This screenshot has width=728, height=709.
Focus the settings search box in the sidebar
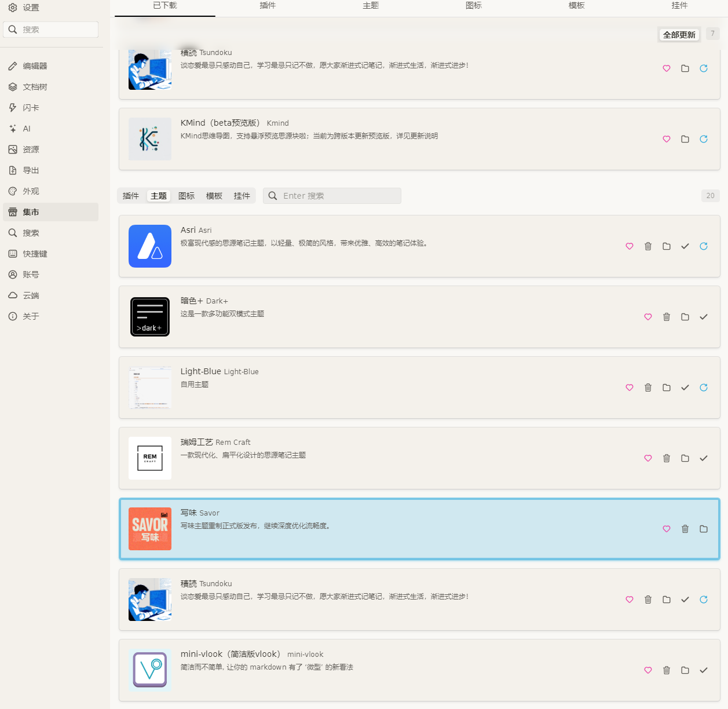coord(50,30)
